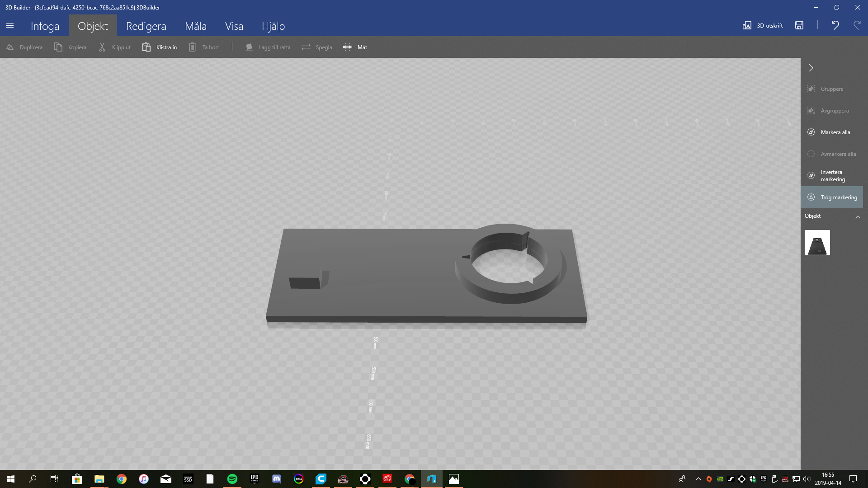Click the Duplicera icon
Viewport: 868px width, 488px height.
point(10,47)
